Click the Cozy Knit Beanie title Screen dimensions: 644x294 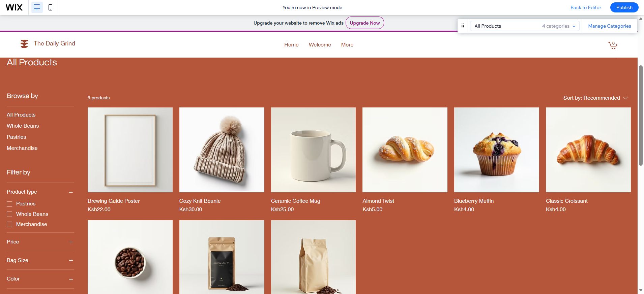point(200,201)
